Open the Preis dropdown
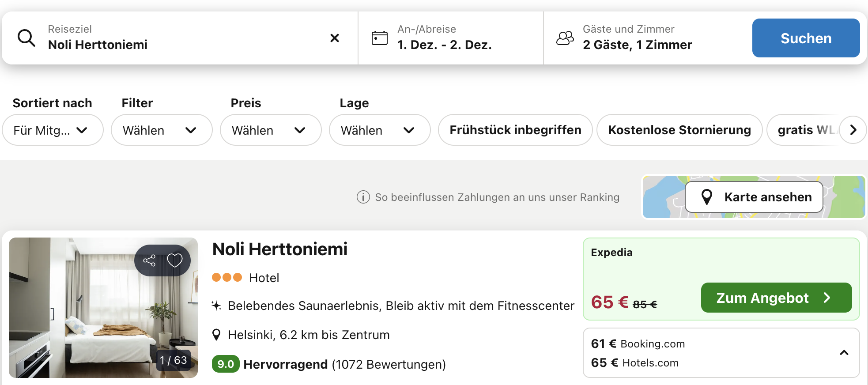This screenshot has width=868, height=385. point(270,130)
